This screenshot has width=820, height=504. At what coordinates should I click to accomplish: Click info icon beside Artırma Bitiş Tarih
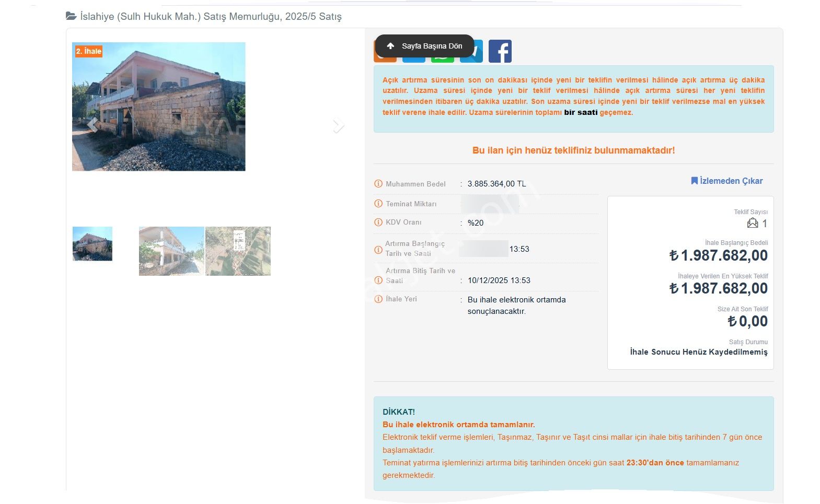(378, 280)
